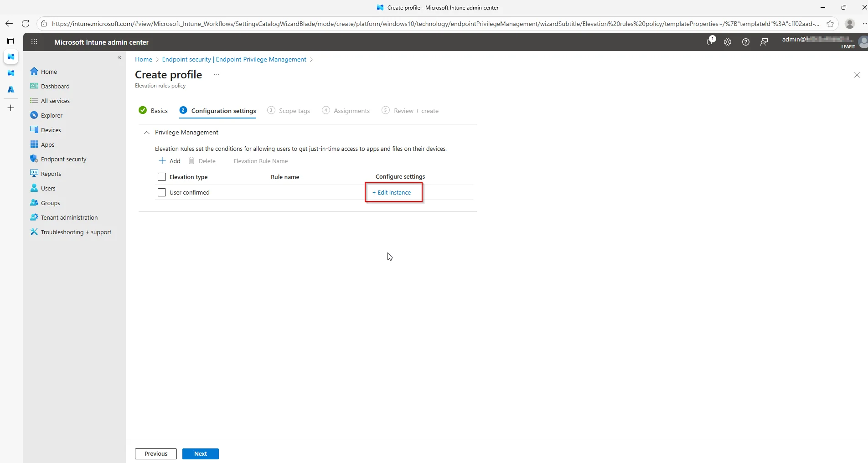Screen dimensions: 868x463
Task: Click the Edit instance link
Action: click(392, 192)
